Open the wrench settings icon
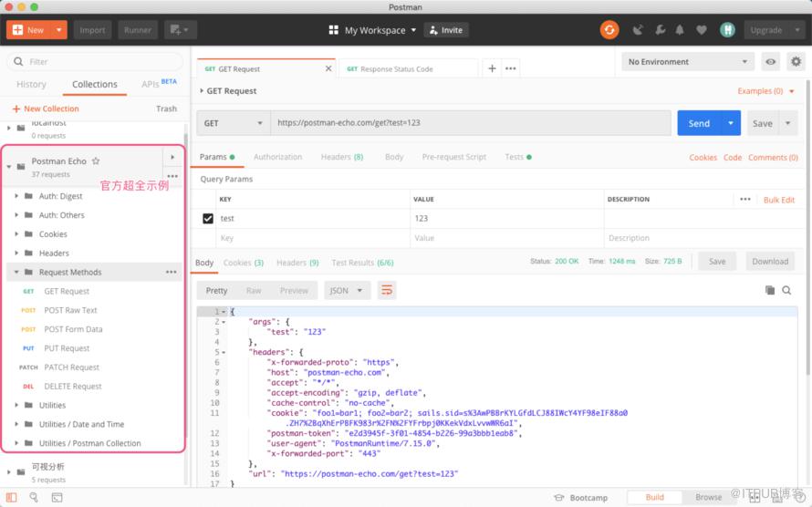 click(660, 30)
